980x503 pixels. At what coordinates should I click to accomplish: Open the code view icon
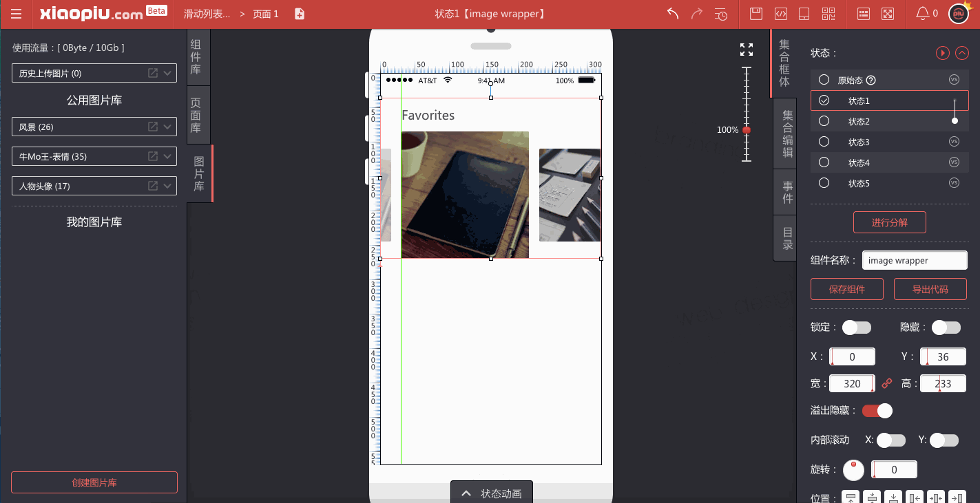[x=780, y=14]
